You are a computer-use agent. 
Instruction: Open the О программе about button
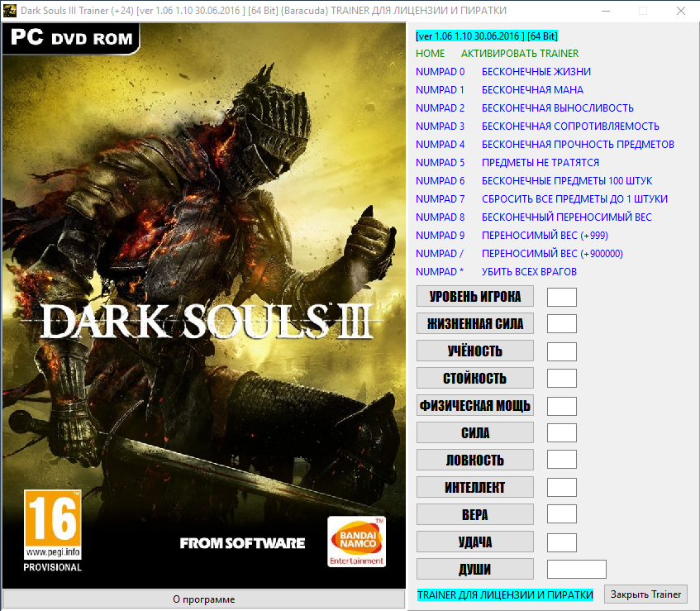203,599
